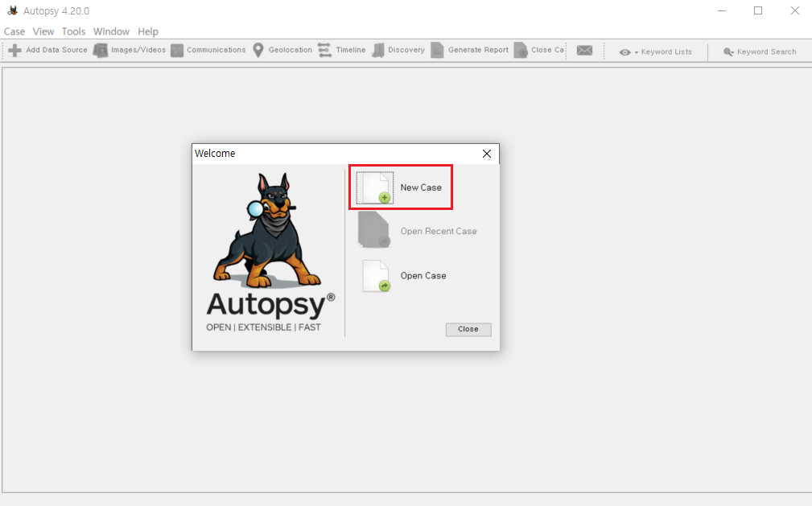Open the Images/Videos gallery toolbar icon
812x506 pixels.
(x=100, y=50)
